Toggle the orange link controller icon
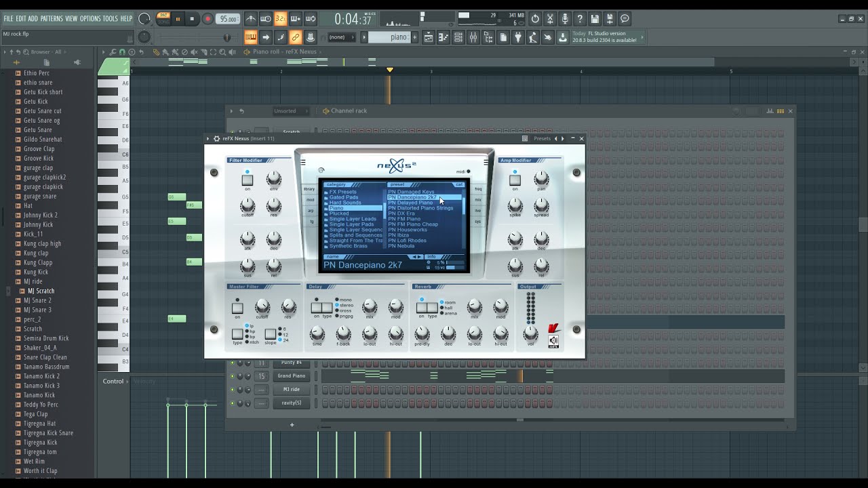 296,37
